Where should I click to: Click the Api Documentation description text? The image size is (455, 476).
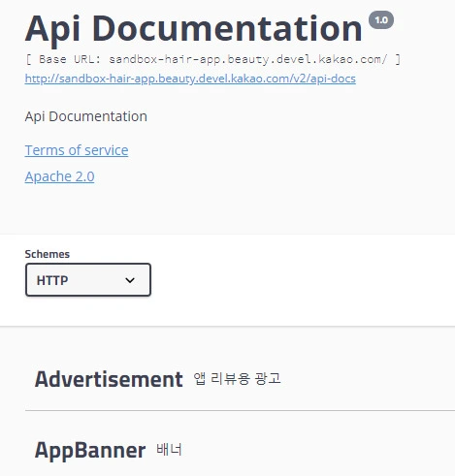click(86, 116)
